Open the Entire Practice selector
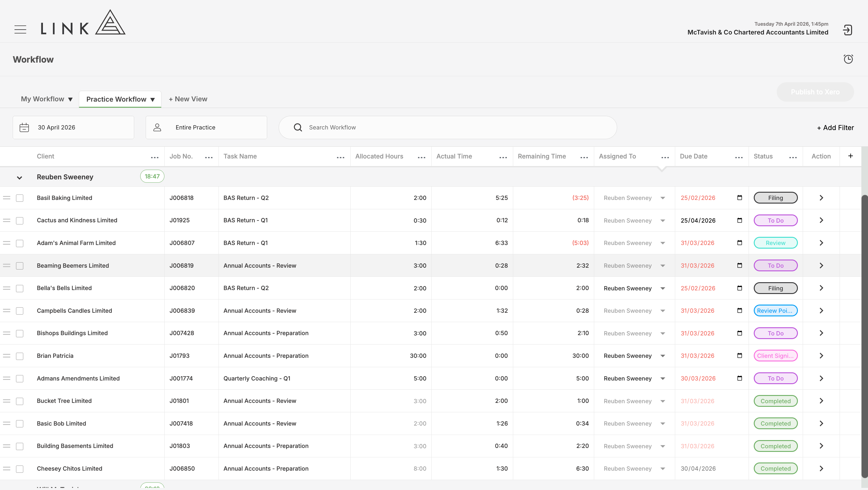This screenshot has width=868, height=490. 206,127
